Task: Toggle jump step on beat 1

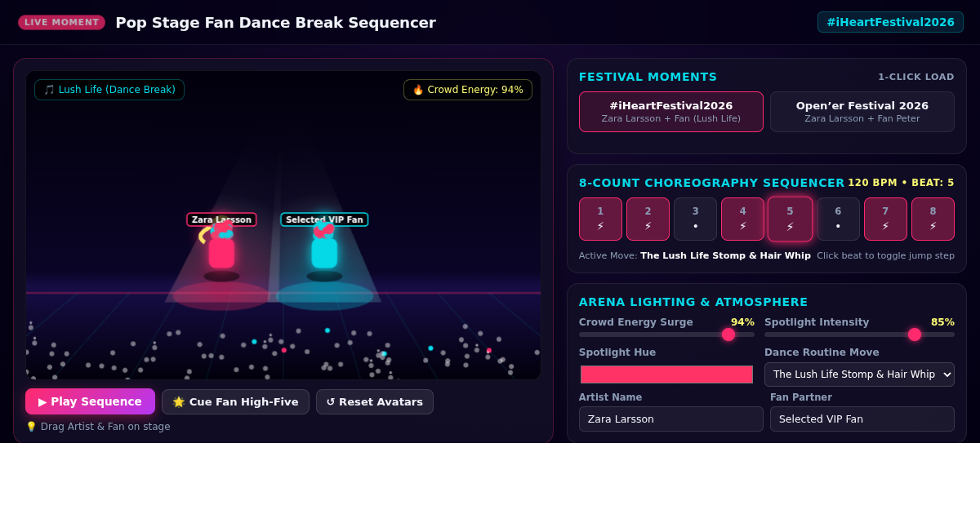Action: coord(600,219)
